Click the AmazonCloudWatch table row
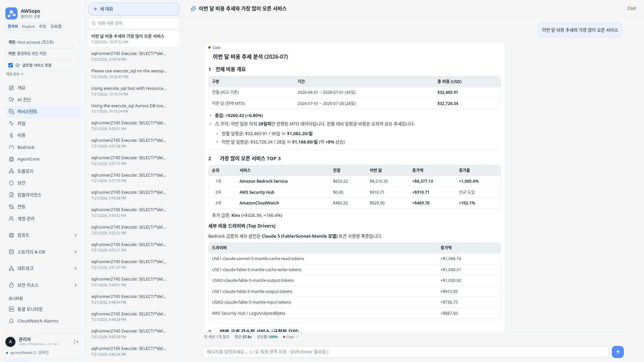 coord(354,203)
